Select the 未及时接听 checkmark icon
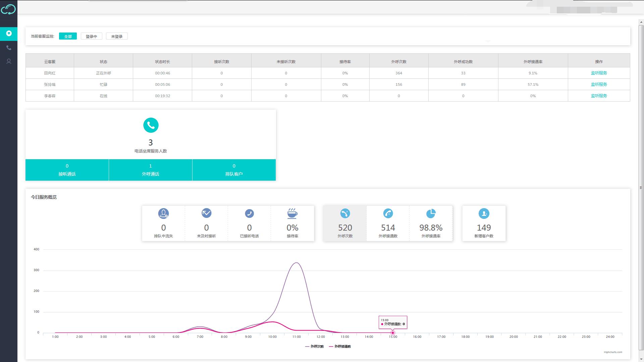 click(206, 213)
